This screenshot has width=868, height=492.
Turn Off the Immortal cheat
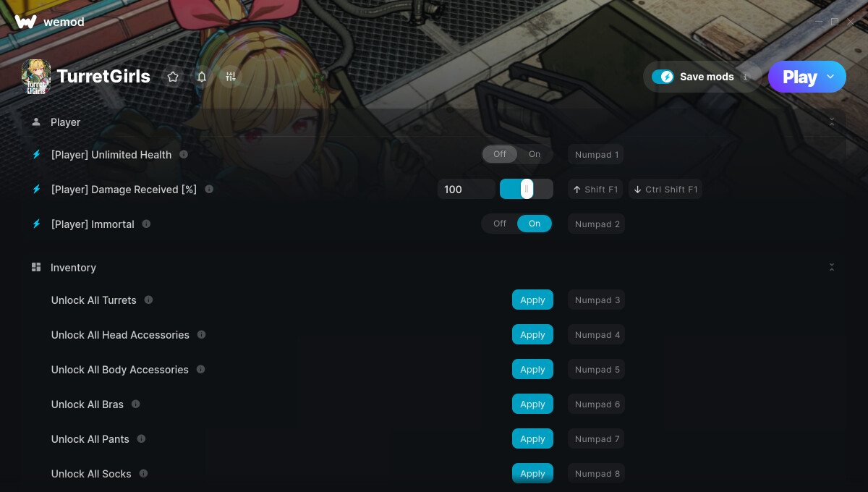point(500,224)
